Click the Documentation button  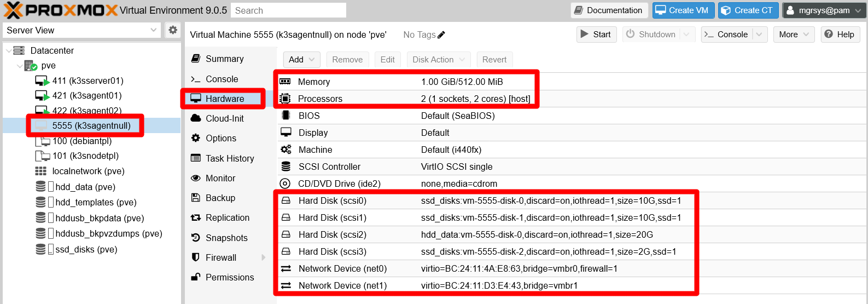coord(609,10)
